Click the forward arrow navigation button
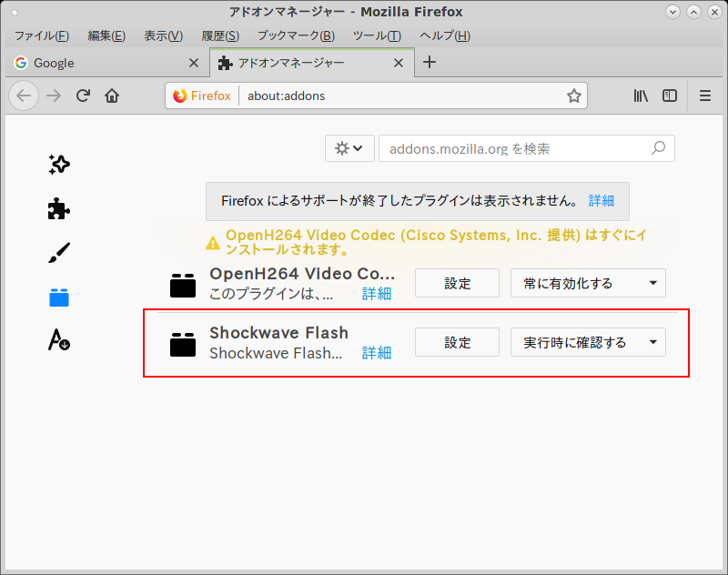Viewport: 728px width, 575px height. [54, 96]
